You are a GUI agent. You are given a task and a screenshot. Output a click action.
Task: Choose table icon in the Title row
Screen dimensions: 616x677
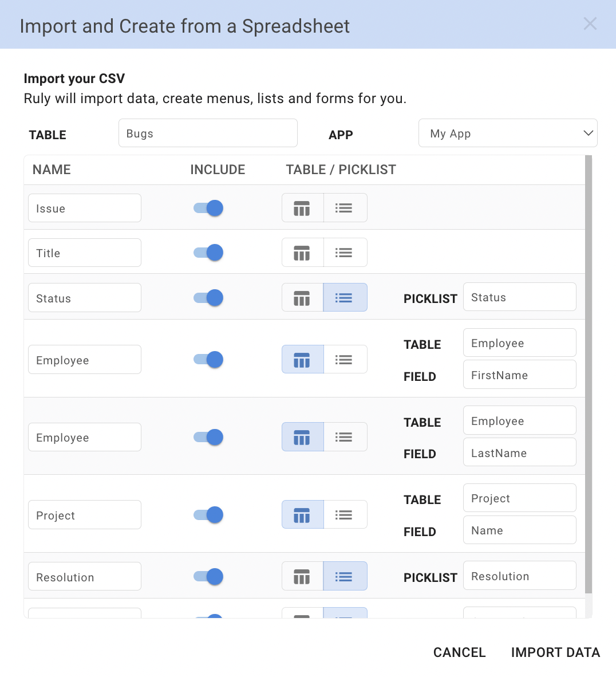click(302, 253)
